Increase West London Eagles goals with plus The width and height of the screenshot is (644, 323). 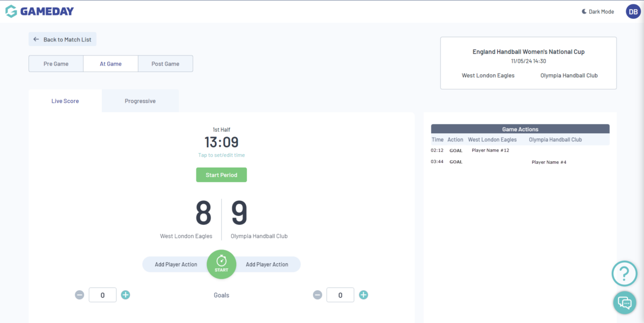(126, 295)
